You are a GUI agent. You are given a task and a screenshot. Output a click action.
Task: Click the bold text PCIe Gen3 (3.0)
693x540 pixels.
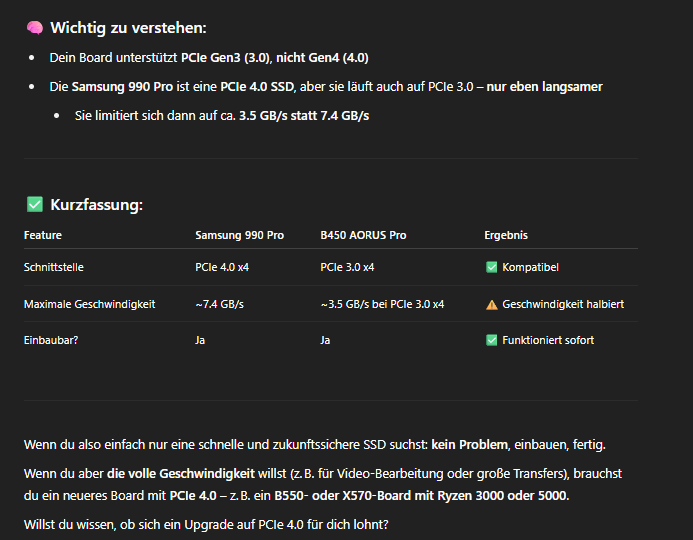pos(226,58)
